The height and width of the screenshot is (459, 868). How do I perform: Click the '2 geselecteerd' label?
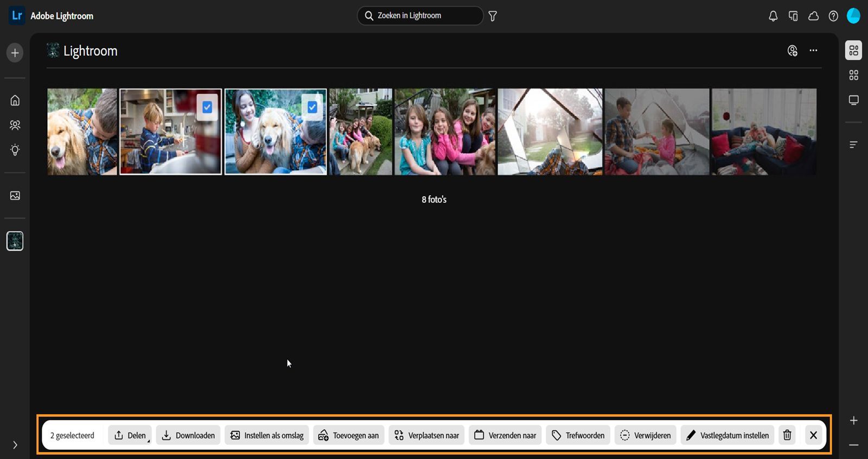click(x=72, y=436)
